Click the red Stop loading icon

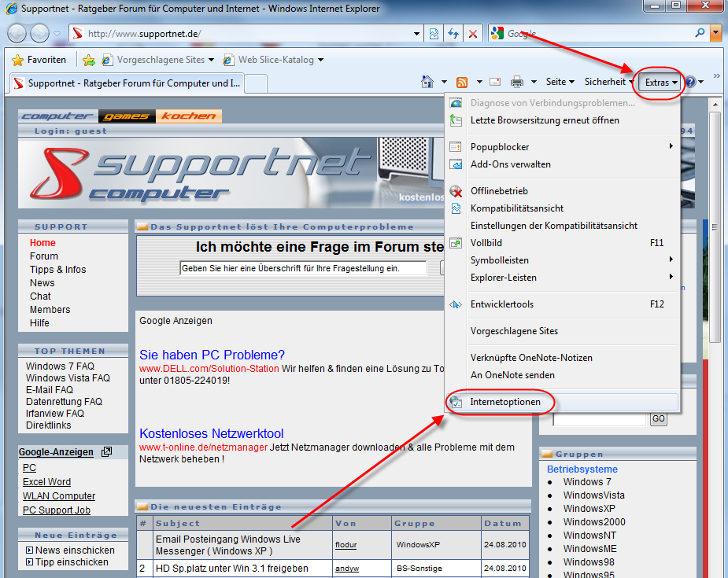click(x=473, y=34)
